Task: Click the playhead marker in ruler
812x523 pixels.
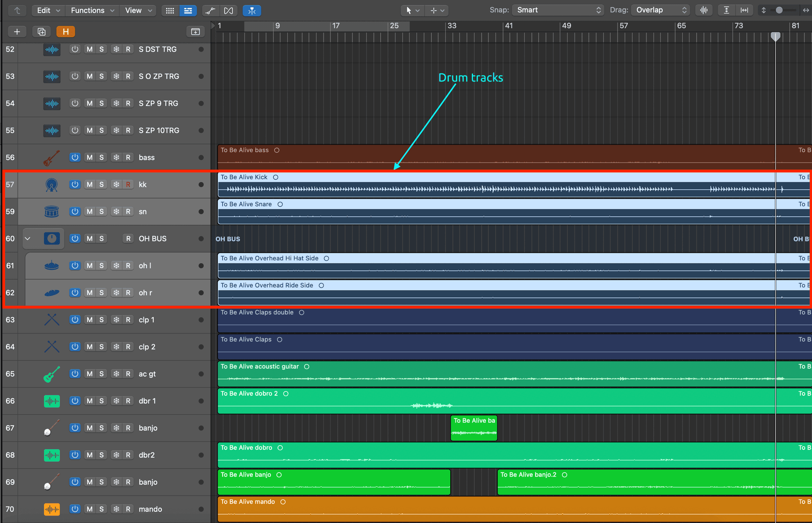Action: 775,37
